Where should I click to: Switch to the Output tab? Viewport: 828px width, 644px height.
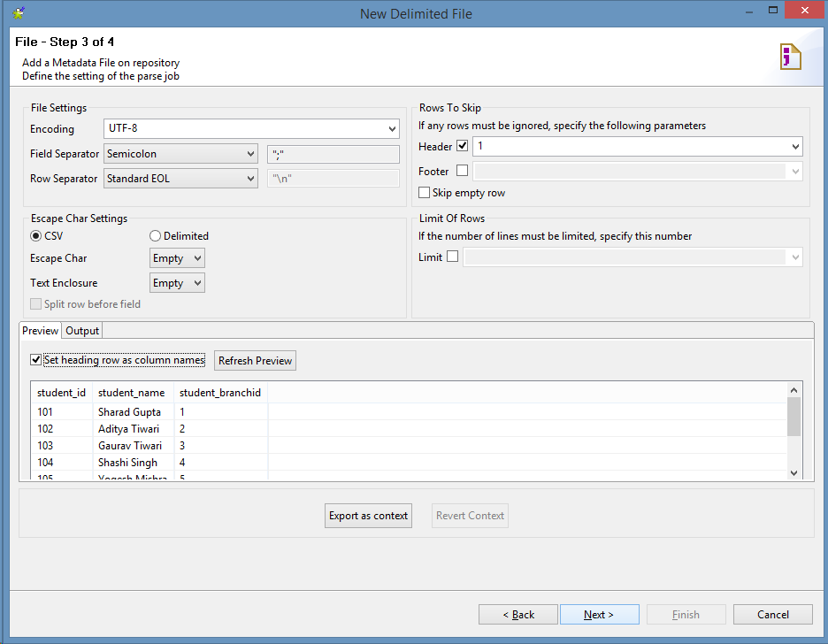point(81,330)
